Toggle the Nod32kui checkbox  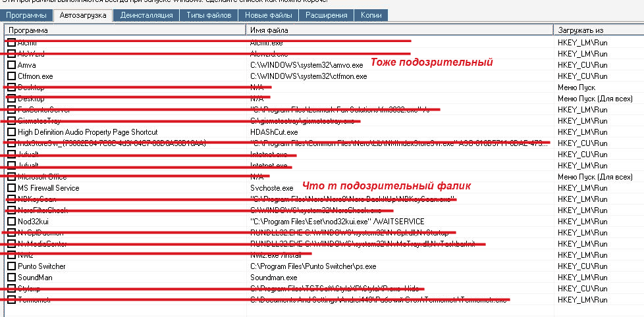[11, 222]
